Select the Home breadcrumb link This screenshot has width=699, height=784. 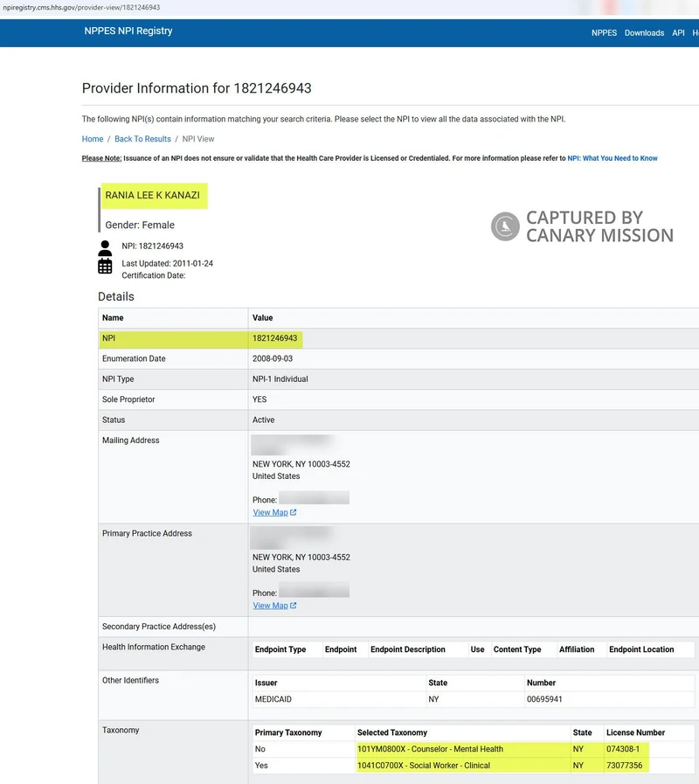[92, 138]
